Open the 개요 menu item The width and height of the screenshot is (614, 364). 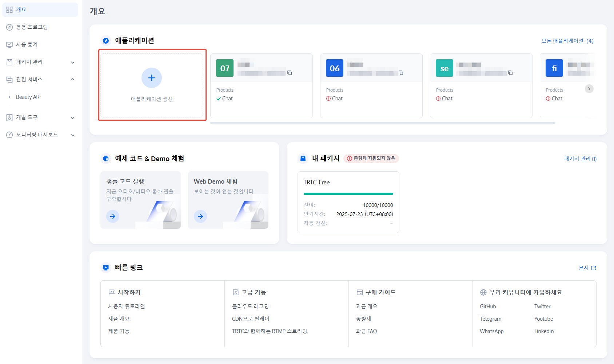40,10
